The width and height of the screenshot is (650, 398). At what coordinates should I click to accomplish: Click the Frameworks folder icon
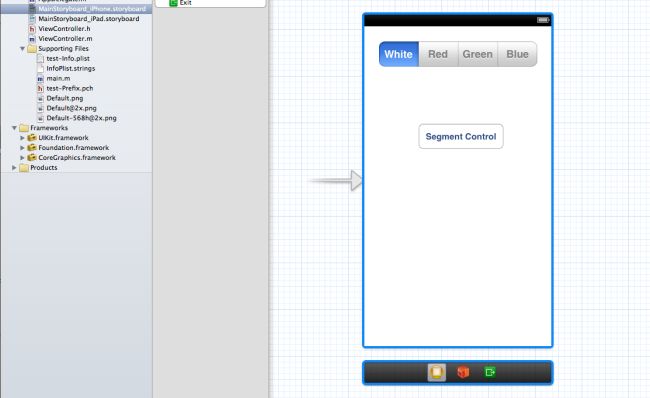[x=24, y=128]
